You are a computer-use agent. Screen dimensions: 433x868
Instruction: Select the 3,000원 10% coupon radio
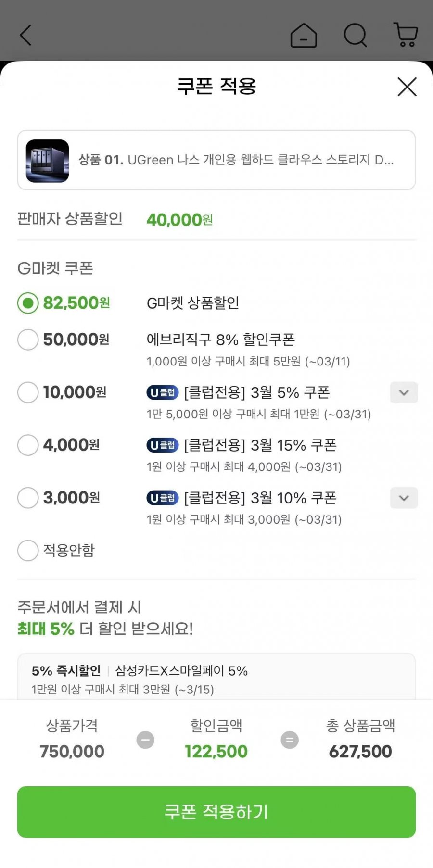[28, 498]
